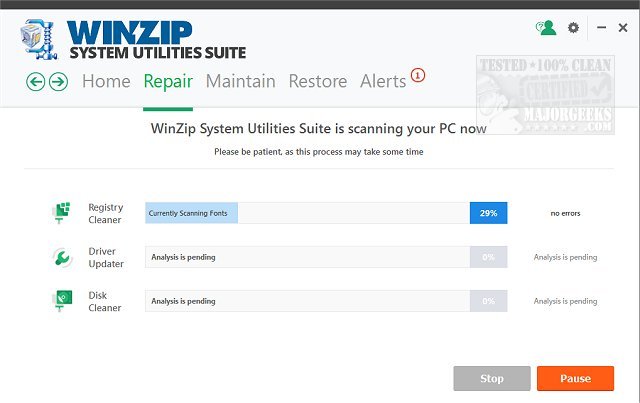
Task: Go forward with the right arrow icon
Action: point(58,82)
